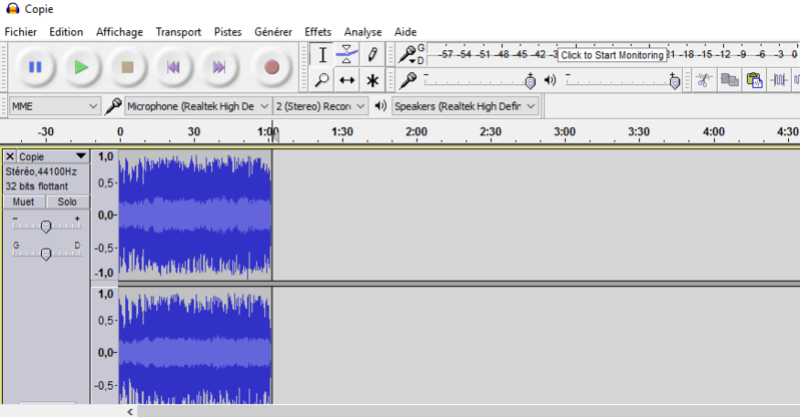Click the input volume microphone icon
This screenshot has width=800, height=417.
[x=409, y=80]
